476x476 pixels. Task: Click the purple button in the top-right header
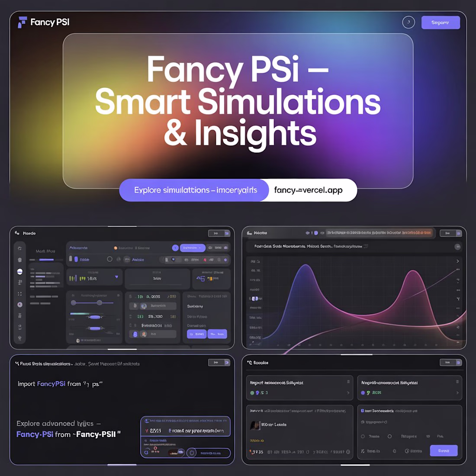(x=441, y=23)
